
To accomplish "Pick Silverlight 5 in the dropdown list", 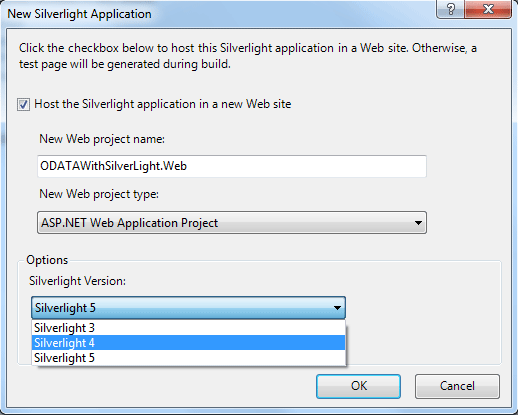I will click(188, 358).
